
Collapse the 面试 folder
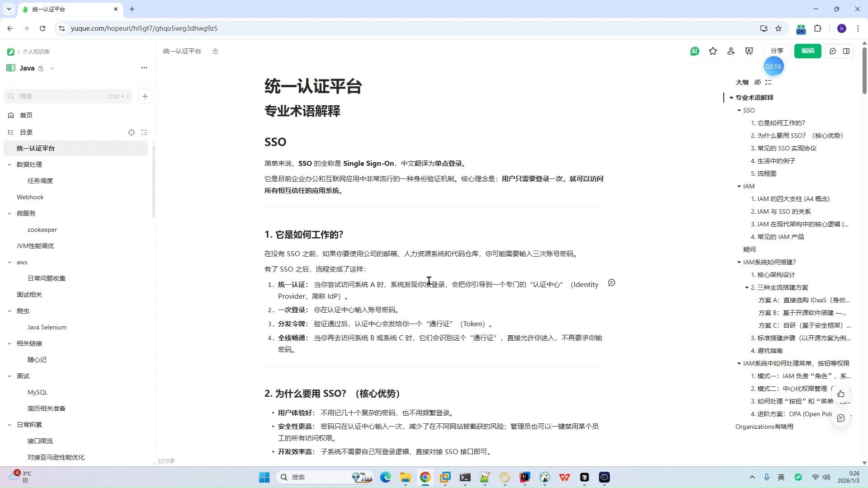point(9,376)
